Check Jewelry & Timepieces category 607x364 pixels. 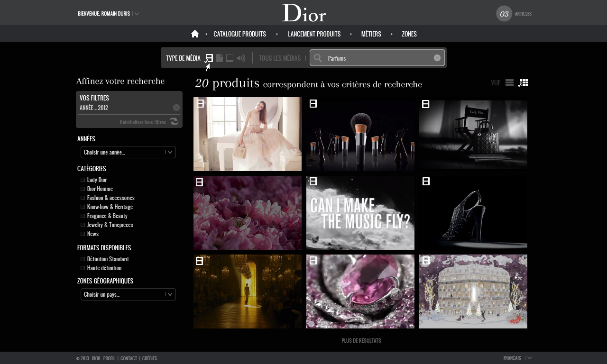point(83,225)
